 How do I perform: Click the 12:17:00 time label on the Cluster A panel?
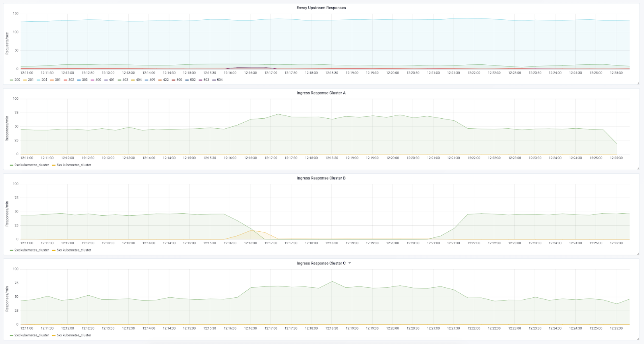[271, 158]
